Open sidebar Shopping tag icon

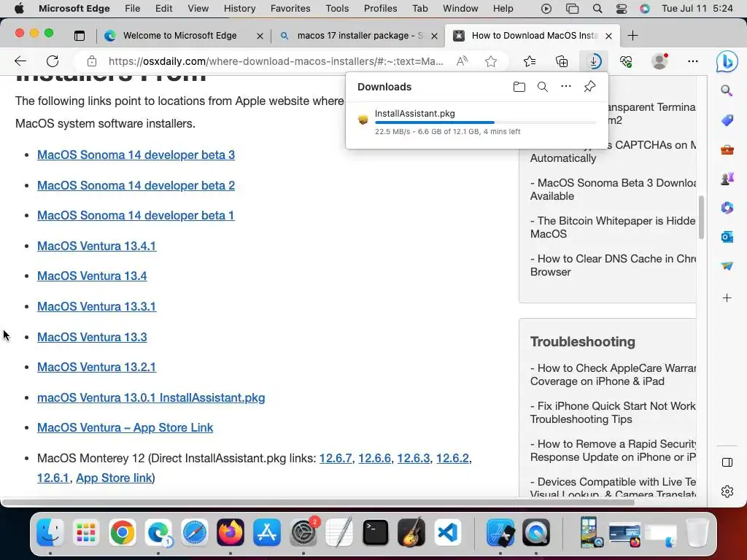pos(727,120)
